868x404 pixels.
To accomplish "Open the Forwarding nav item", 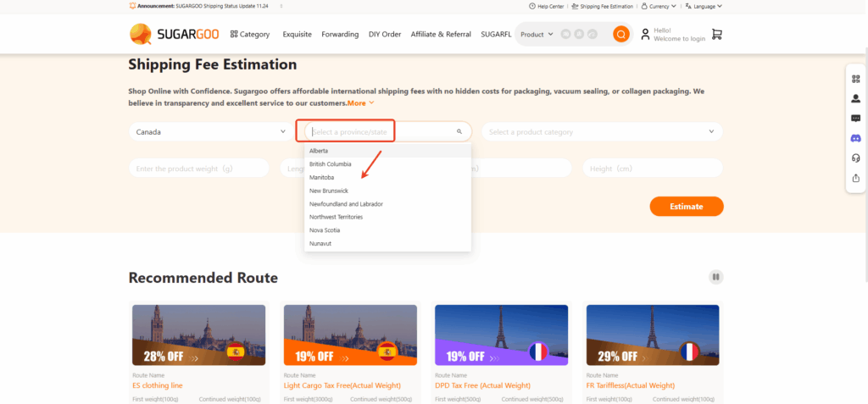I will pos(340,35).
